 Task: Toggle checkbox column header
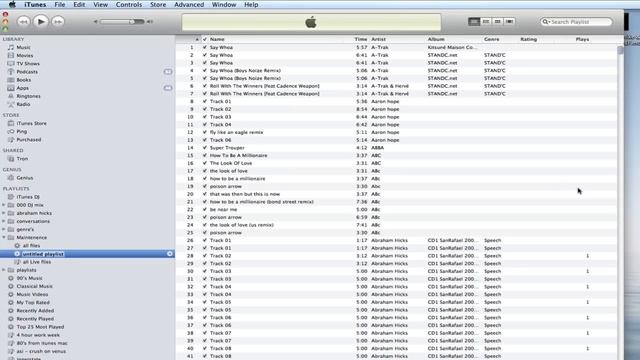point(205,39)
